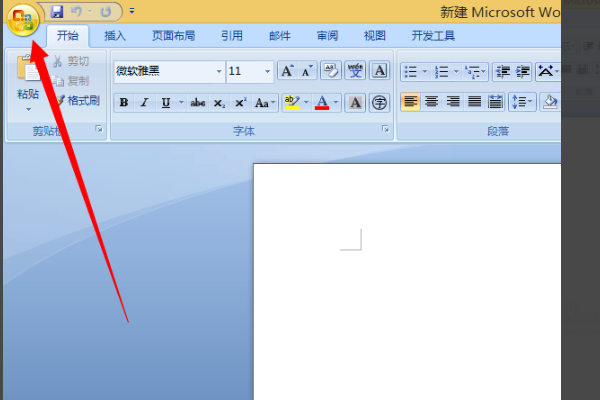Expand the 粘贴 options arrow
This screenshot has height=400, width=600.
28,109
